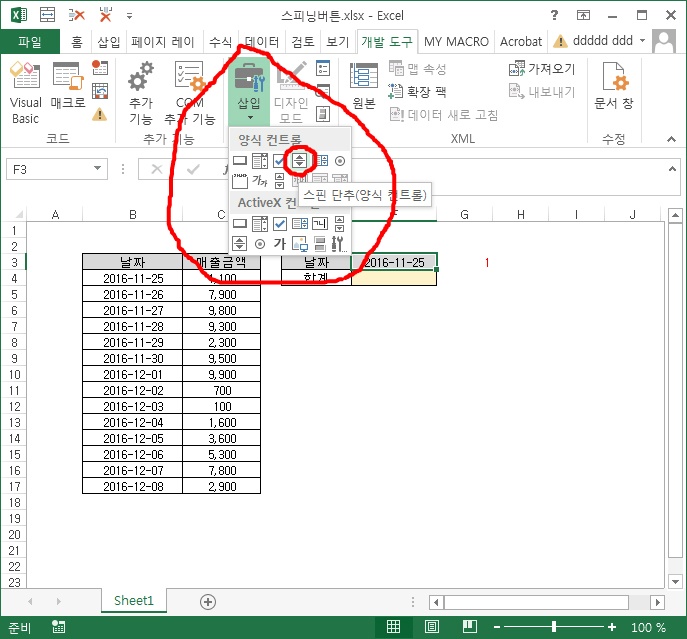This screenshot has height=639, width=687.
Task: Switch to the 페이지 레이 tab
Action: 163,42
